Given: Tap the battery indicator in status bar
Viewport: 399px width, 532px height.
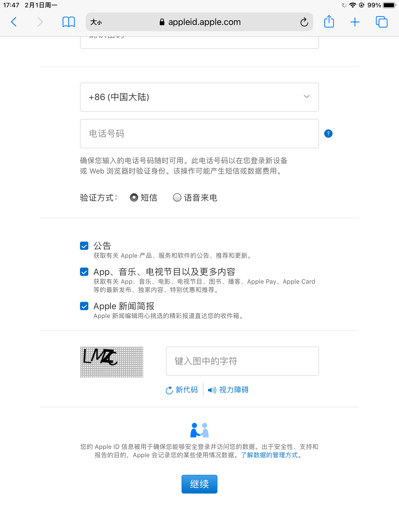Looking at the screenshot, I should 389,5.
